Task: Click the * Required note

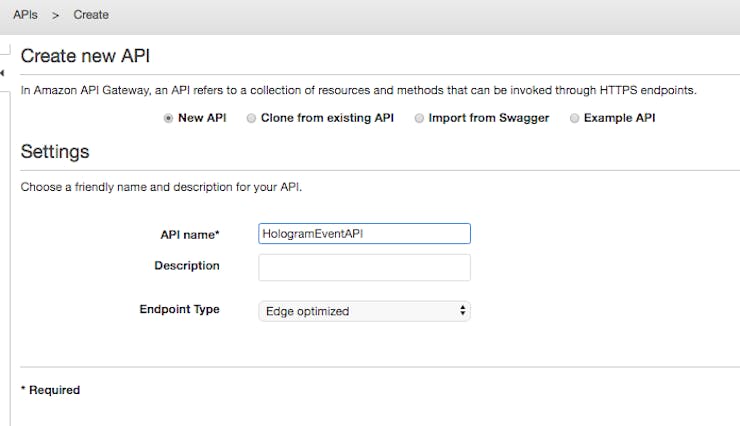Action: (50, 390)
